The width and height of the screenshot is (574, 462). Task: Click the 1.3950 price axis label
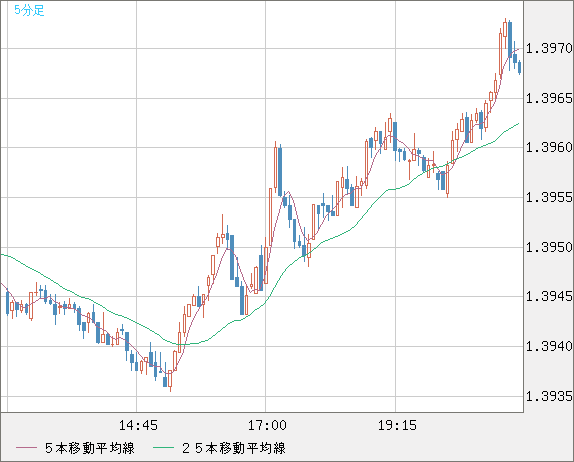pyautogui.click(x=549, y=247)
